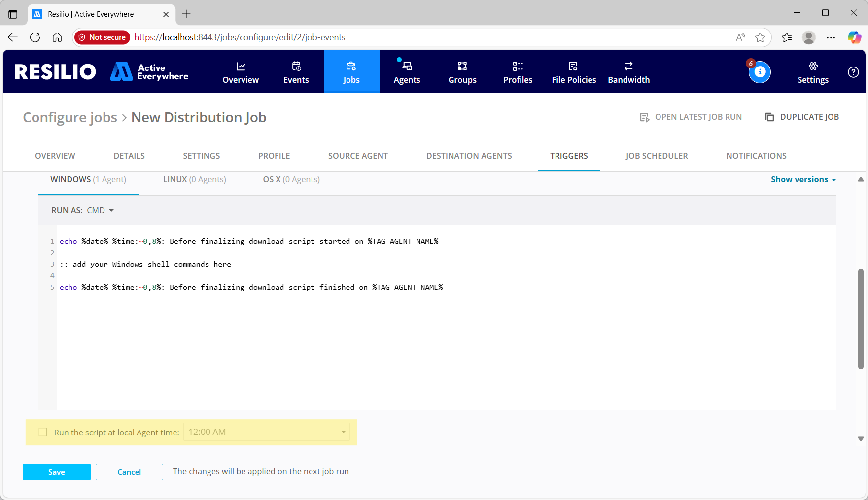Click the vertical scrollbar thumb on the right
Screen dimensions: 868x500
click(x=861, y=318)
